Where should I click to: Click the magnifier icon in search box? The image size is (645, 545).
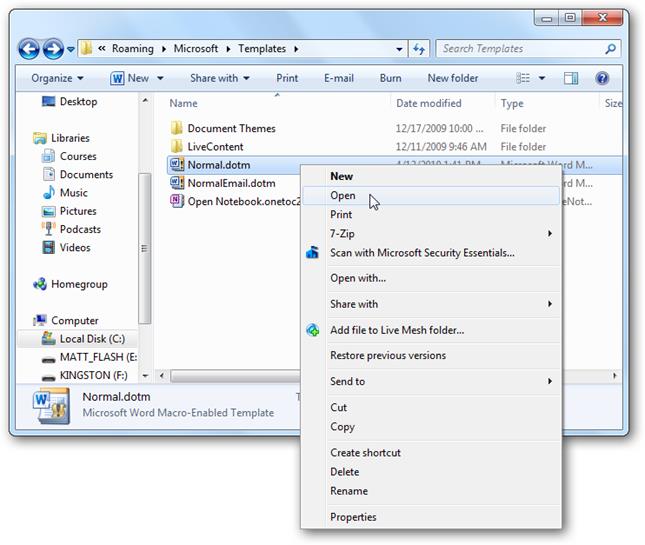coord(610,48)
